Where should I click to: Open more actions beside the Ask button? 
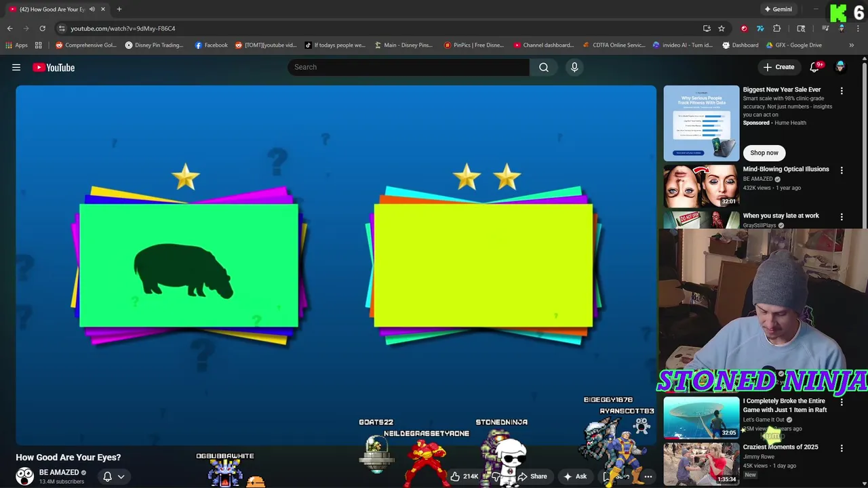click(648, 476)
